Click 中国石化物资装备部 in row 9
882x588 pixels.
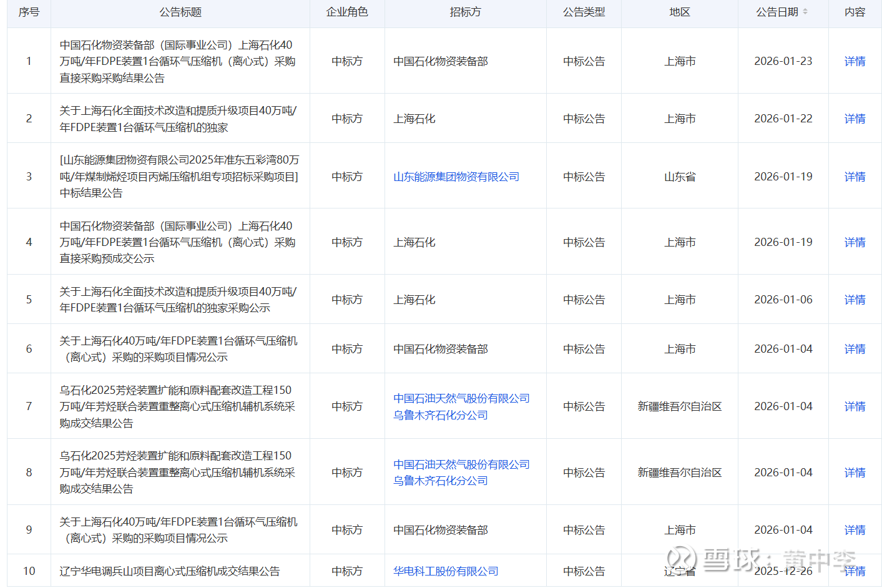pos(441,530)
